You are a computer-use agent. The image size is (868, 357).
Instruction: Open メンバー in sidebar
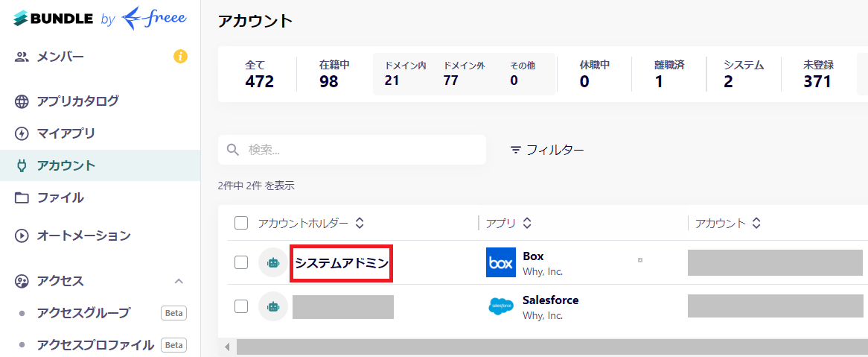(60, 57)
